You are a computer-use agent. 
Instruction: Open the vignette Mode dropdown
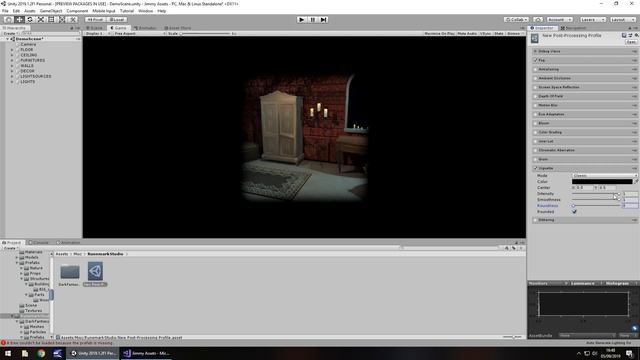coord(605,176)
